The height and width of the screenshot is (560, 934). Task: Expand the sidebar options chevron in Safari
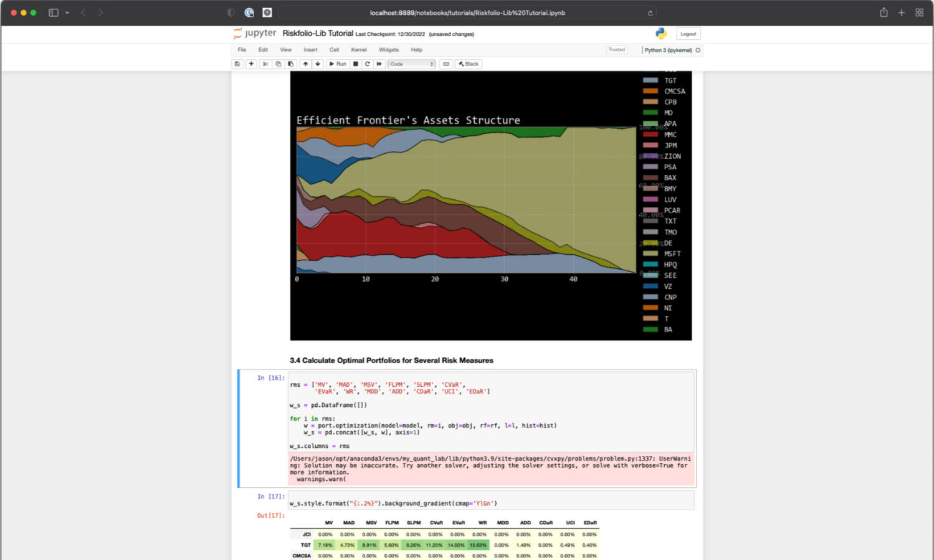pos(67,12)
